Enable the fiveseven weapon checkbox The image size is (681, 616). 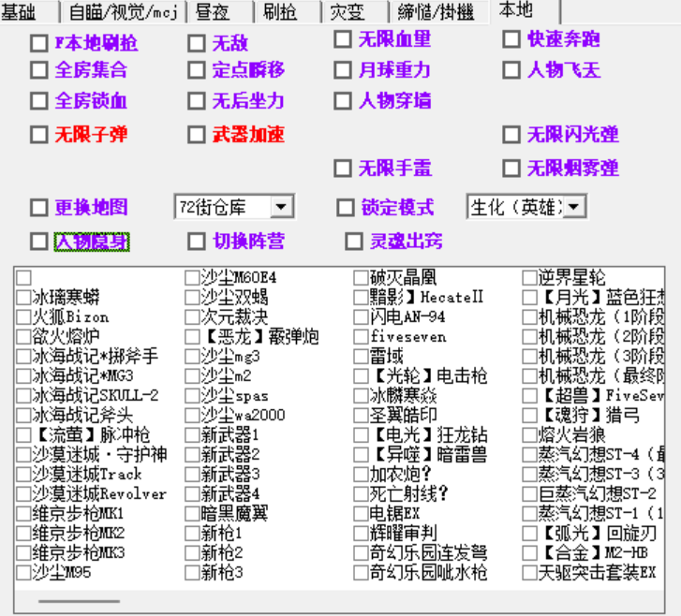(x=361, y=337)
